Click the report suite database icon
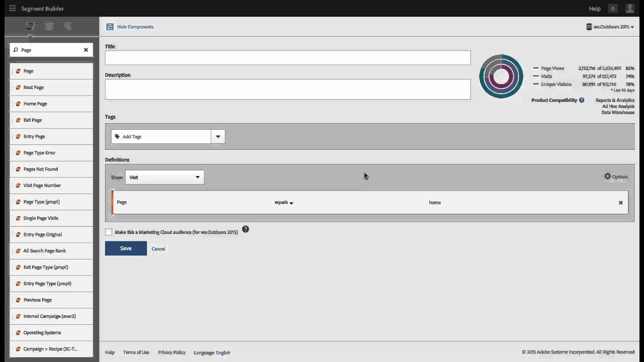 (x=589, y=27)
